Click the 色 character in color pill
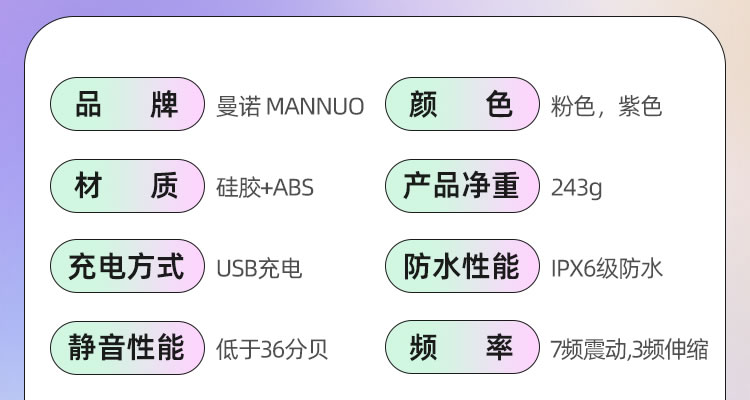Screen dimensions: 750x400 click(x=499, y=104)
